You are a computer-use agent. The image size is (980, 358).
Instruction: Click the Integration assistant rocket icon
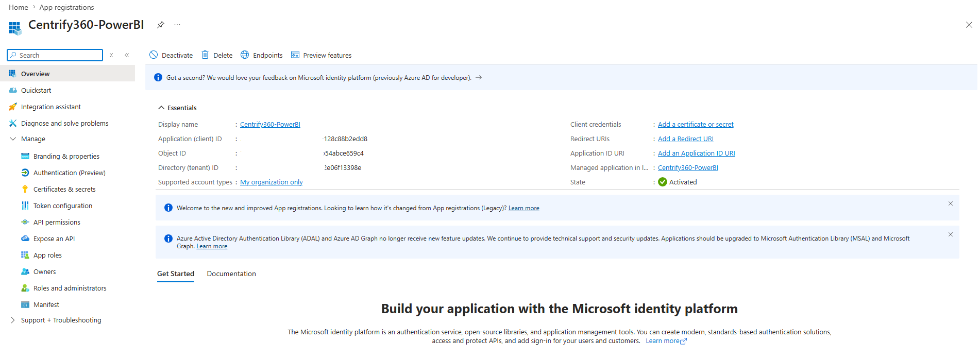(13, 107)
